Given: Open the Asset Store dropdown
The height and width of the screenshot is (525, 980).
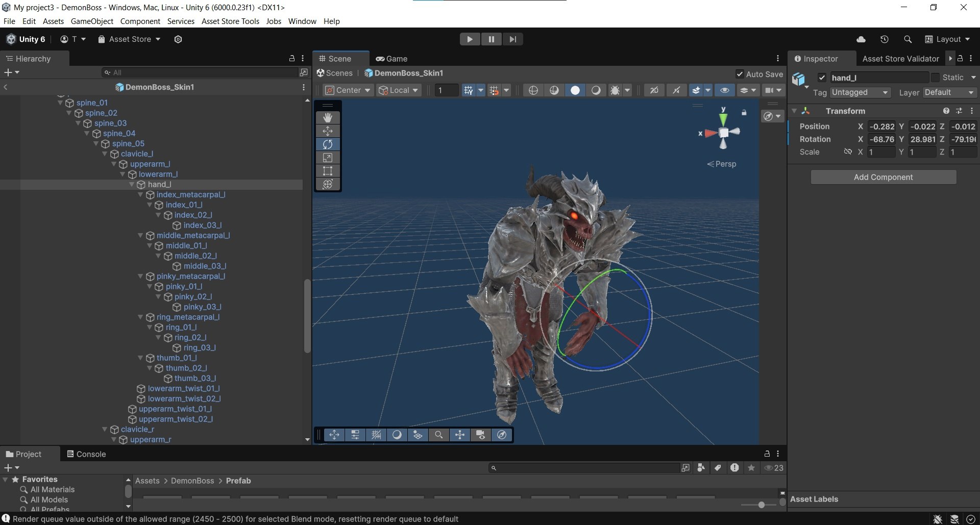Looking at the screenshot, I should click(129, 39).
